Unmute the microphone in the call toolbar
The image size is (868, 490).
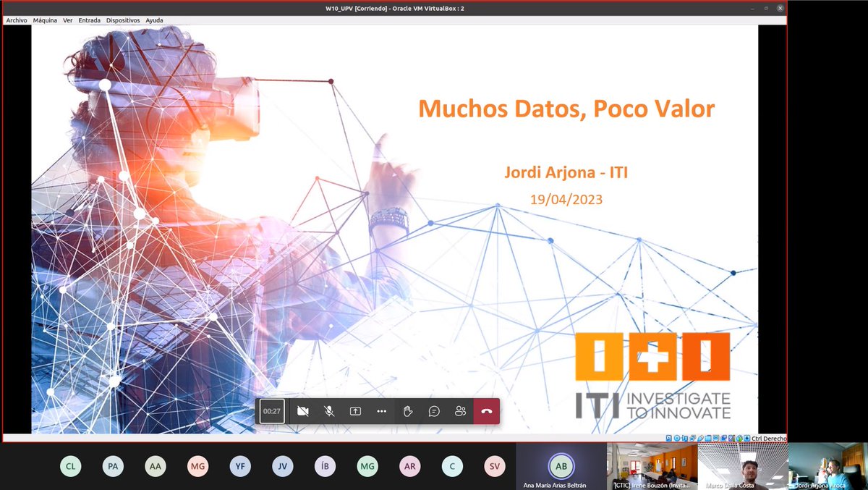click(329, 411)
